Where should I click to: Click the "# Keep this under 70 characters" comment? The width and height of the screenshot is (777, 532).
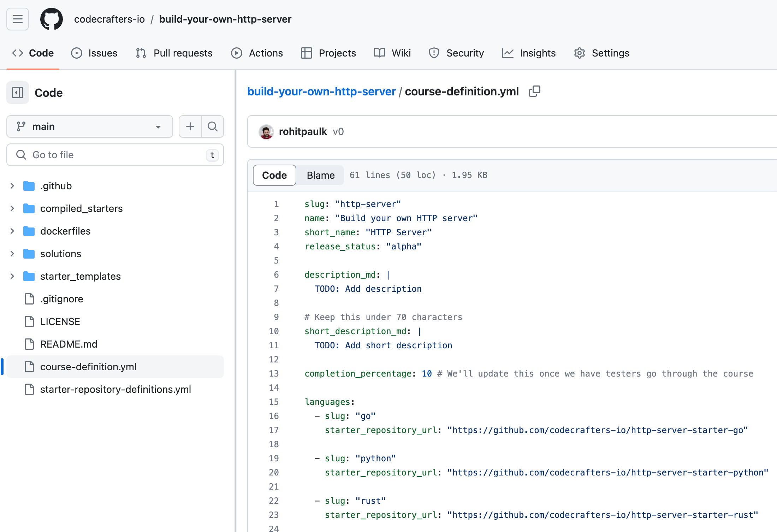[x=383, y=317]
